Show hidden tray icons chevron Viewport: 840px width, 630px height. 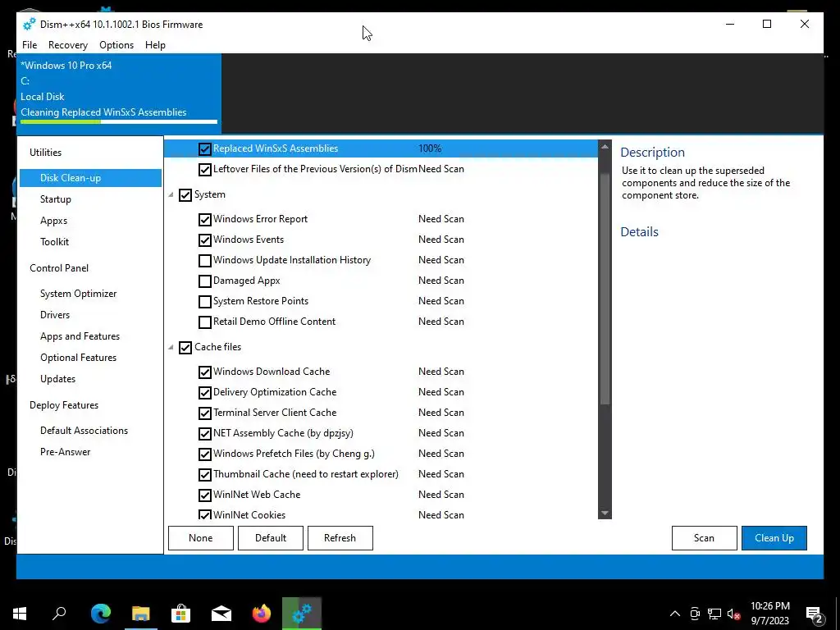click(675, 614)
